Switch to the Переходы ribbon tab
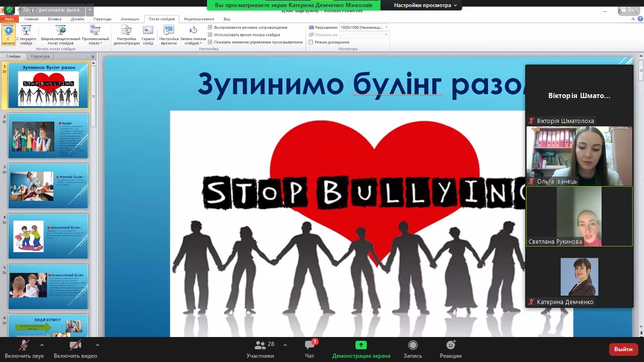This screenshot has height=362, width=644. 102,19
